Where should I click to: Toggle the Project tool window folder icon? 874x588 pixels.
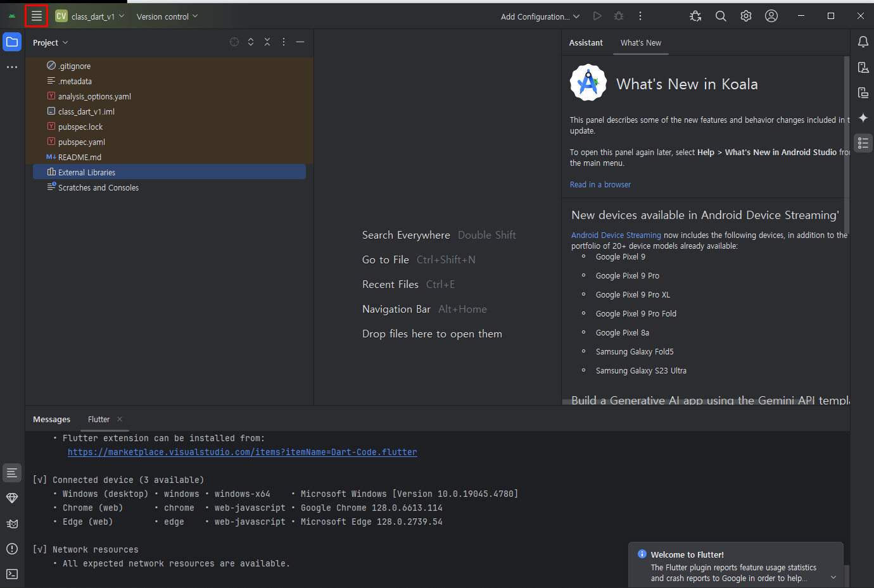click(x=12, y=42)
